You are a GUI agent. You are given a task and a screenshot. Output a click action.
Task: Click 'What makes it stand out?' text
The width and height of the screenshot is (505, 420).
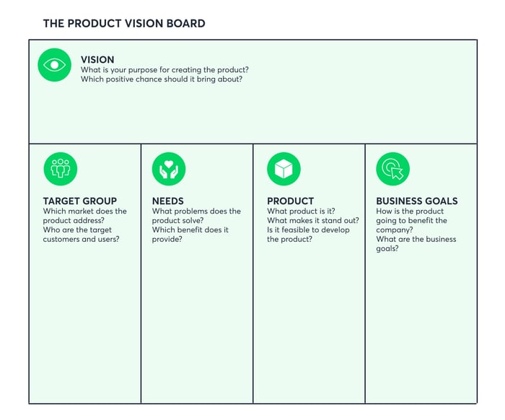(312, 221)
